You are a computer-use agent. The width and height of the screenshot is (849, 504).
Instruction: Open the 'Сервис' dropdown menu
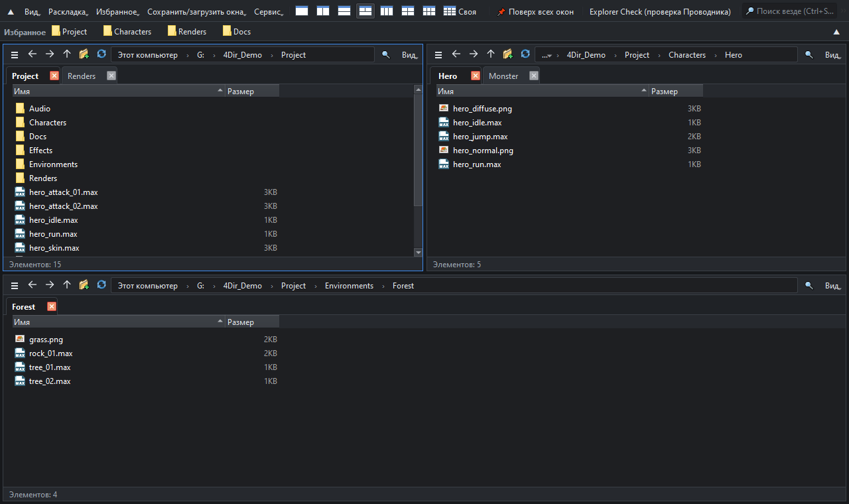(269, 12)
